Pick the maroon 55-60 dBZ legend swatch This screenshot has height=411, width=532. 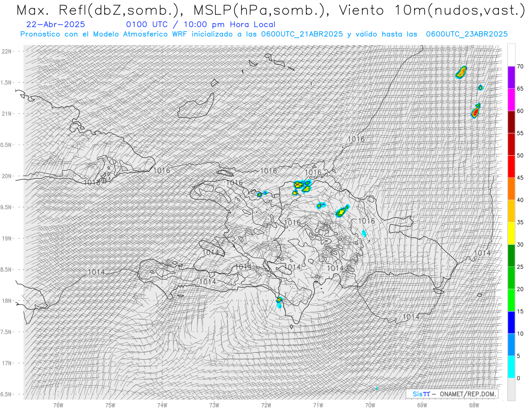pyautogui.click(x=511, y=122)
